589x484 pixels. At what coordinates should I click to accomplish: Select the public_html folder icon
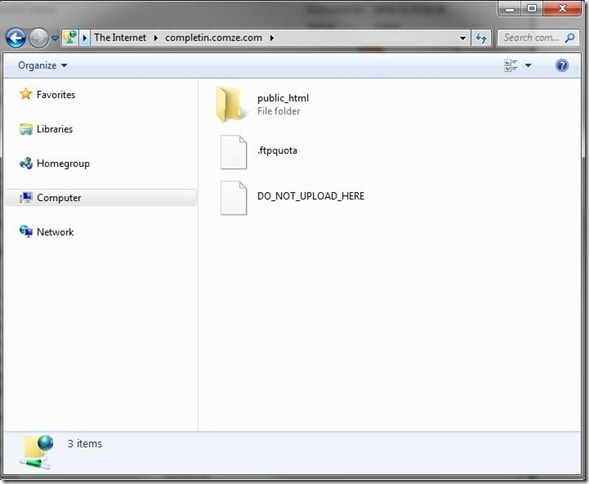pyautogui.click(x=232, y=105)
